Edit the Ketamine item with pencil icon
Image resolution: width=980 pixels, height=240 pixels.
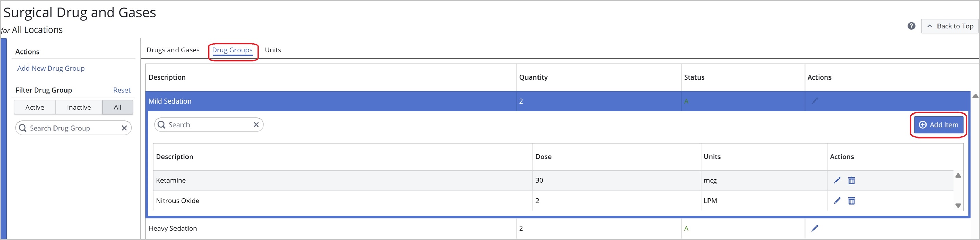click(837, 180)
